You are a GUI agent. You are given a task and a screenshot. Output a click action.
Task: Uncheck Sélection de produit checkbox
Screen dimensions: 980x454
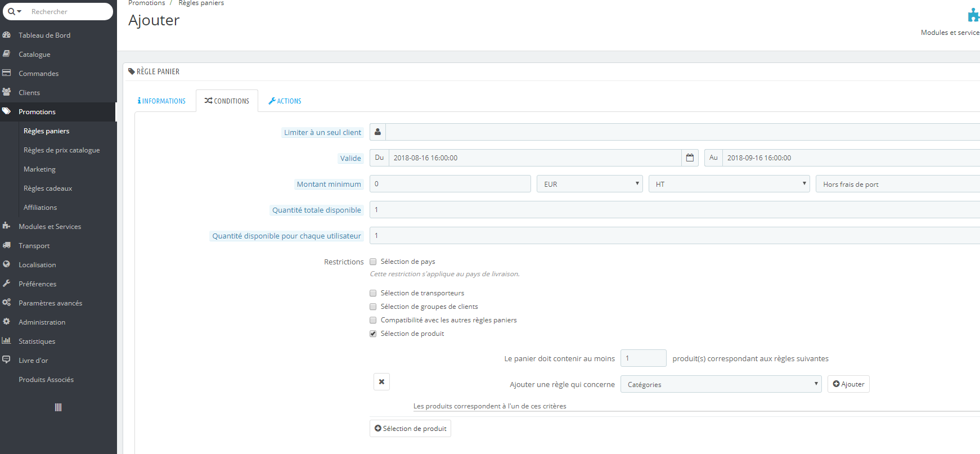click(x=373, y=334)
